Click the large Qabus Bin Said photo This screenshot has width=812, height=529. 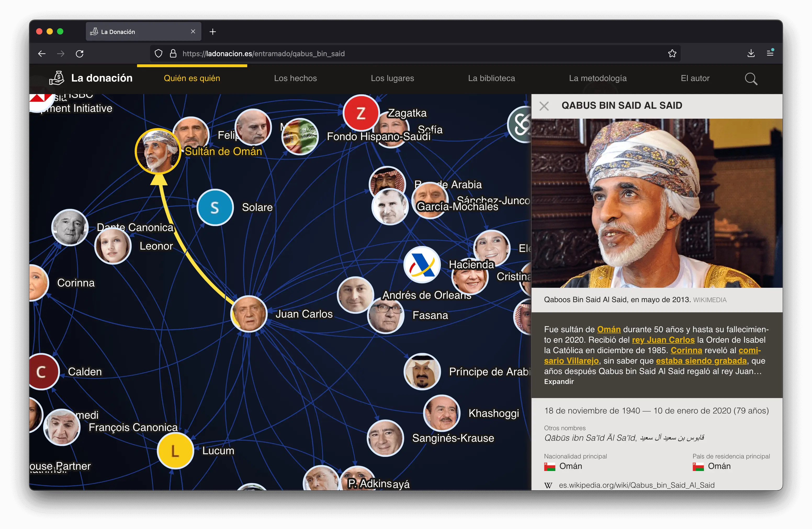657,203
